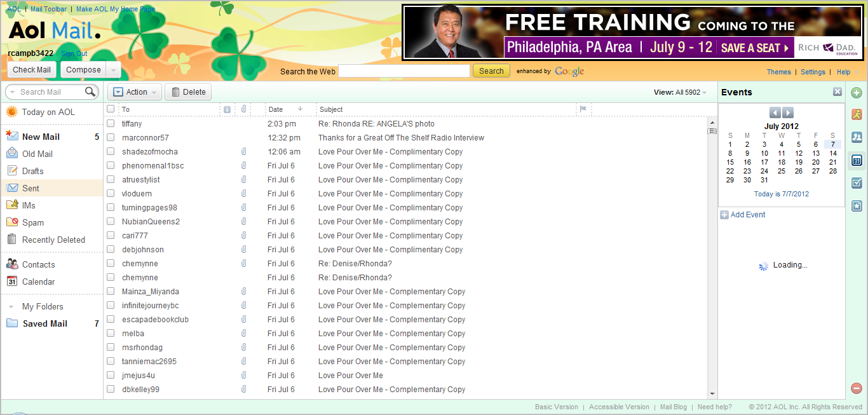The image size is (868, 415).
Task: Click the Saved Mail folder icon
Action: [x=11, y=323]
